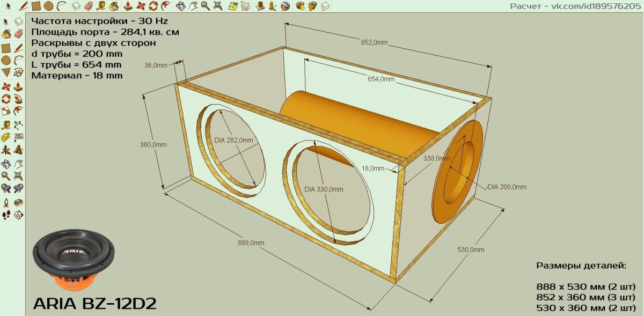Choose the Text label tool
644x316 pixels.
coord(18,137)
